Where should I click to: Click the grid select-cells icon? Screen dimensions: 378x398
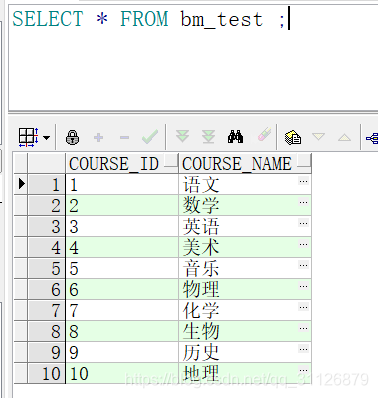29,137
